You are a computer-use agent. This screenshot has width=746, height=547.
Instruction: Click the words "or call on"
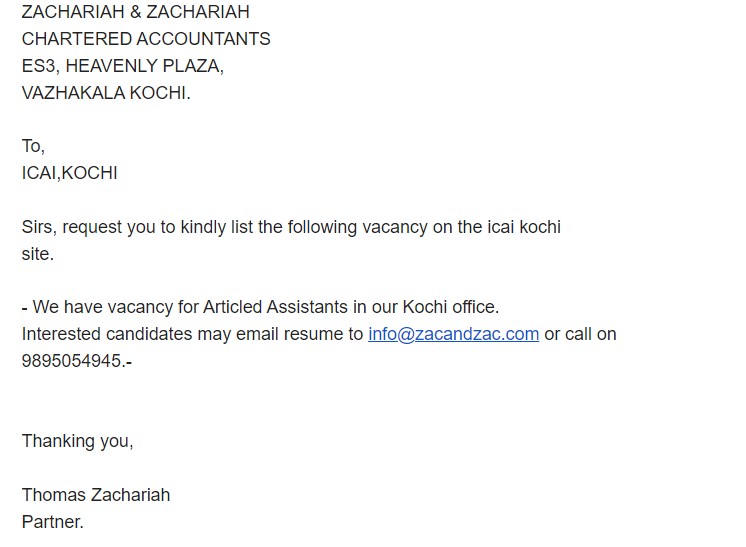pyautogui.click(x=580, y=334)
